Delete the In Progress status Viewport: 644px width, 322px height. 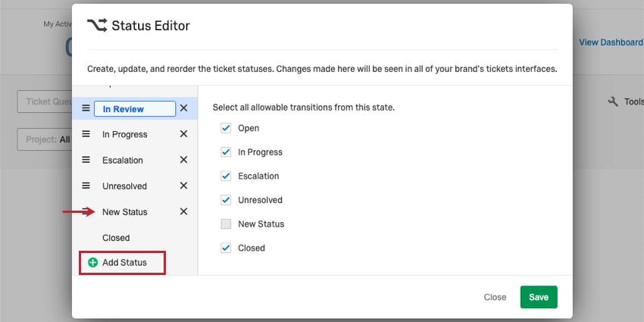(x=184, y=134)
